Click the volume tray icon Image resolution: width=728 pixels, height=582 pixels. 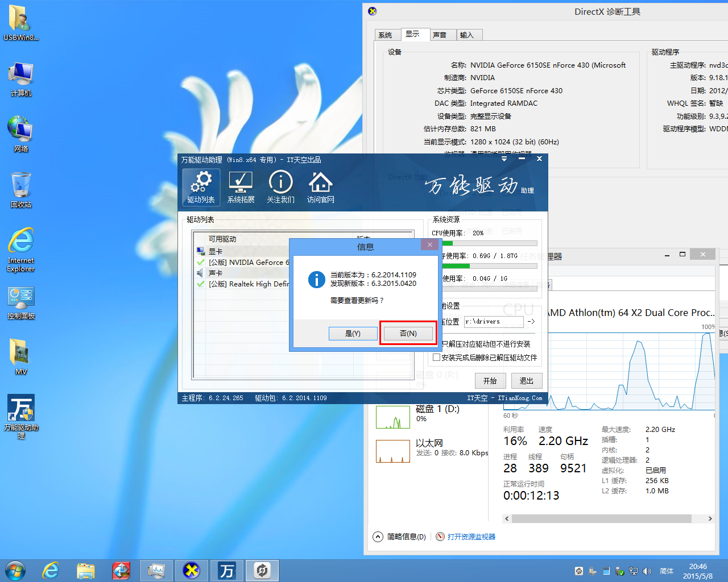click(647, 571)
